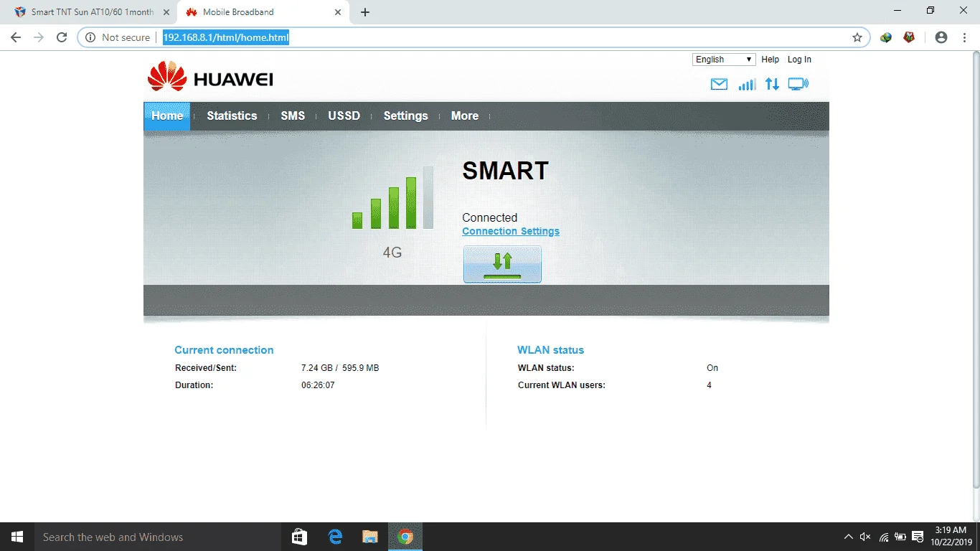980x551 pixels.
Task: Click the Current WLAN users count 4
Action: [709, 385]
